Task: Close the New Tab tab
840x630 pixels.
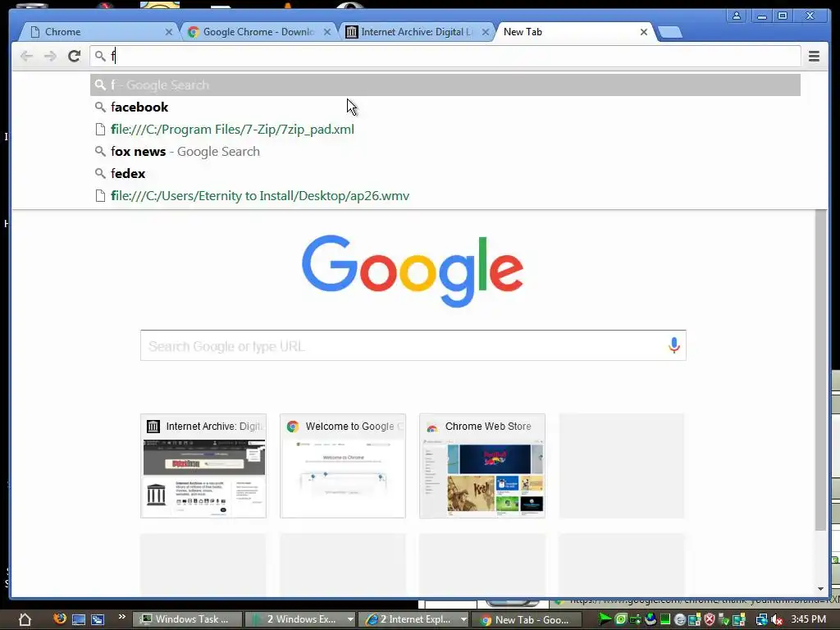Action: [x=644, y=32]
